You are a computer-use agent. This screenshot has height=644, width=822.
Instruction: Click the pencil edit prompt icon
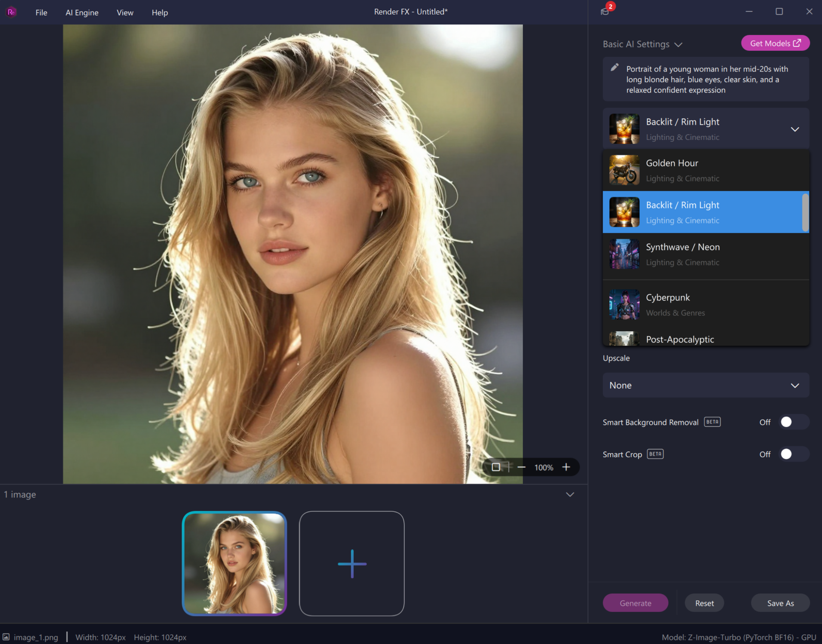(x=614, y=67)
